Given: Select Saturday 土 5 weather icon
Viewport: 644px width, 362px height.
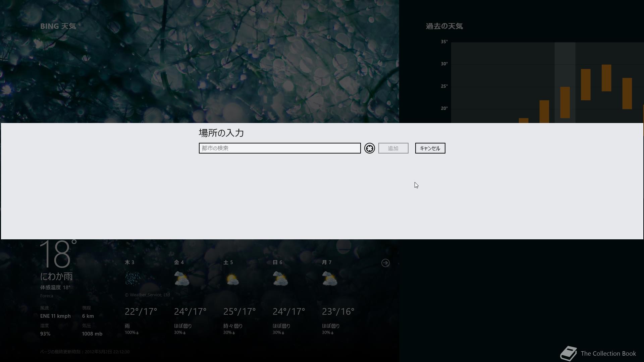Looking at the screenshot, I should [232, 279].
